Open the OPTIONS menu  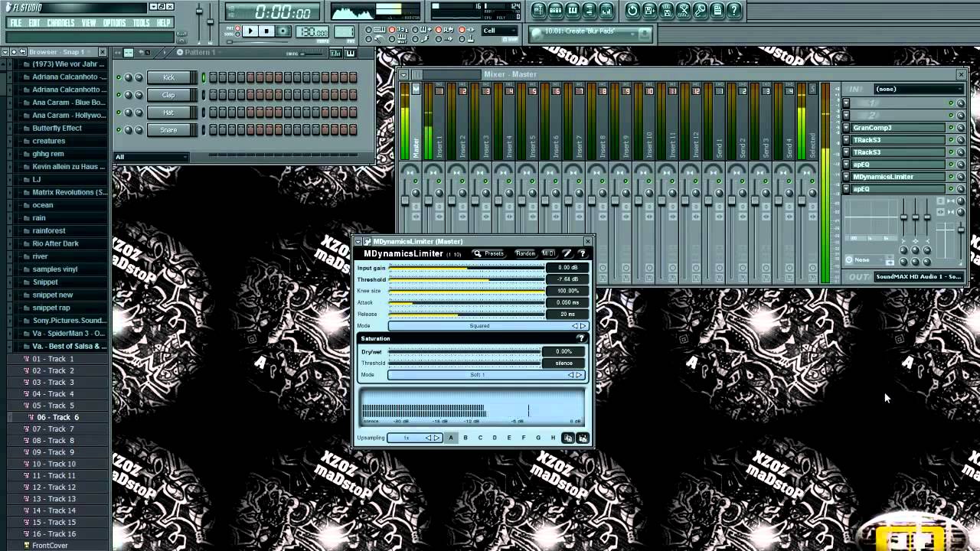(x=114, y=23)
